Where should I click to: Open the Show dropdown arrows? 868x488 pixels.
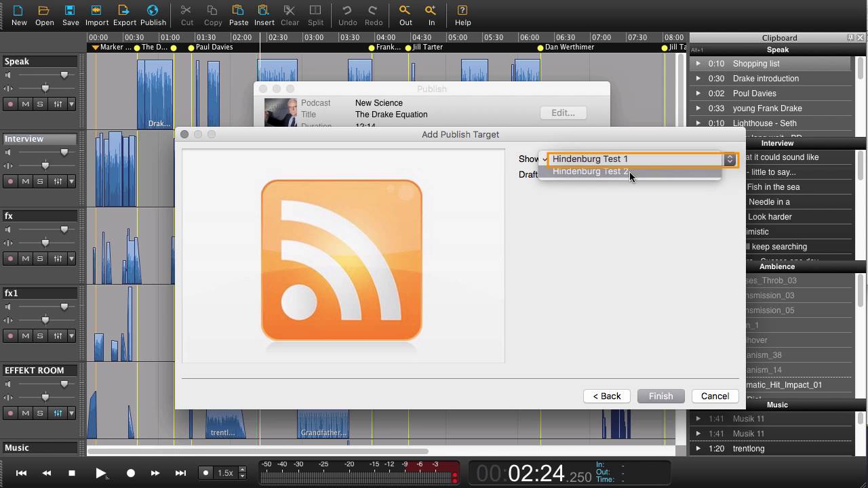[x=730, y=159]
